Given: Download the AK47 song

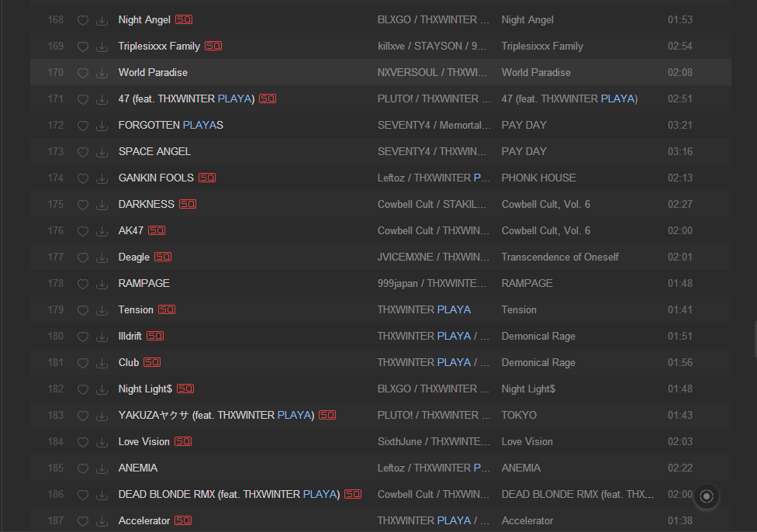Looking at the screenshot, I should (x=102, y=231).
